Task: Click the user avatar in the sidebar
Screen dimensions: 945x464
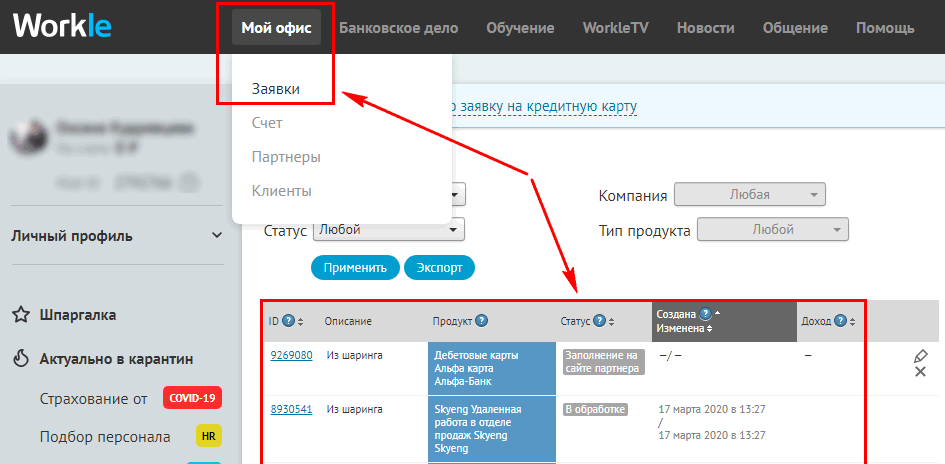Action: point(29,136)
